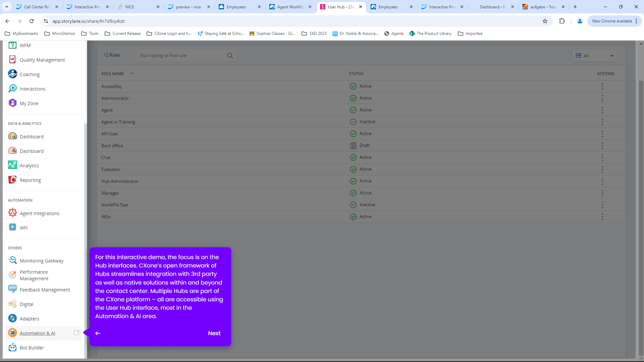Switch to the Agent Workflow browser tab
644x362 pixels.
coord(290,7)
